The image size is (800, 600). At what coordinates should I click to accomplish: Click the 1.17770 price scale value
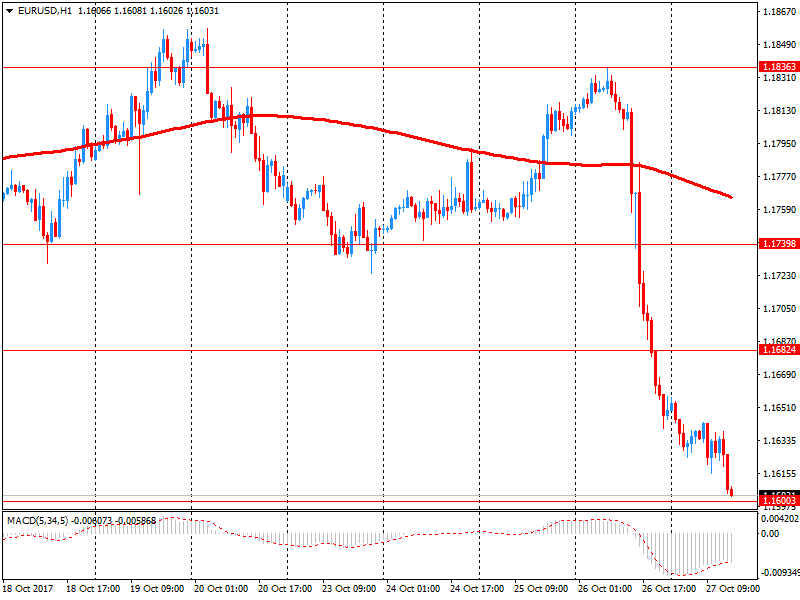click(779, 177)
